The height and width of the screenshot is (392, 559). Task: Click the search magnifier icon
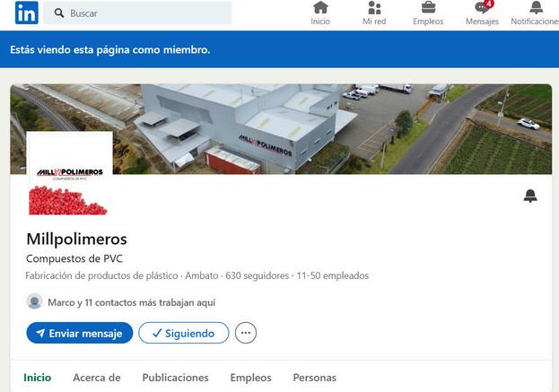point(59,13)
